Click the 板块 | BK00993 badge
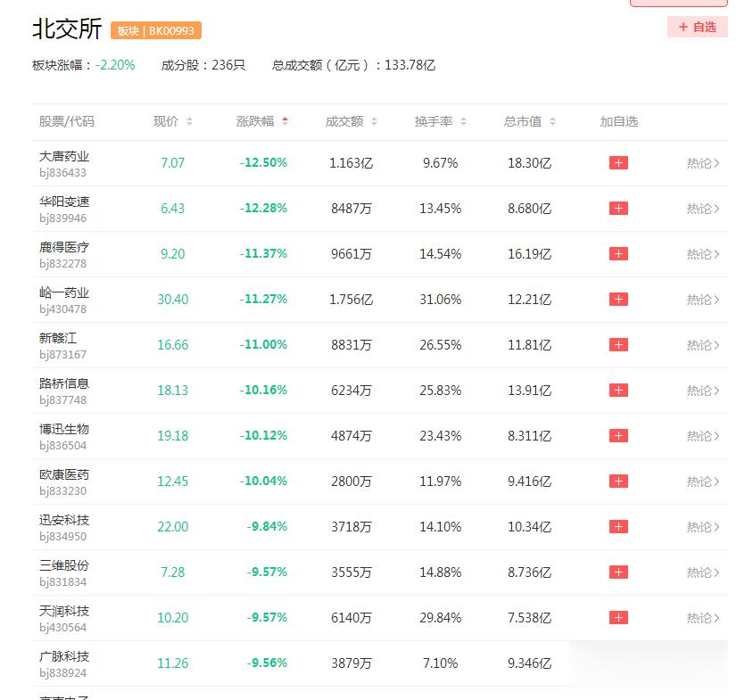745x700 pixels. tap(156, 30)
